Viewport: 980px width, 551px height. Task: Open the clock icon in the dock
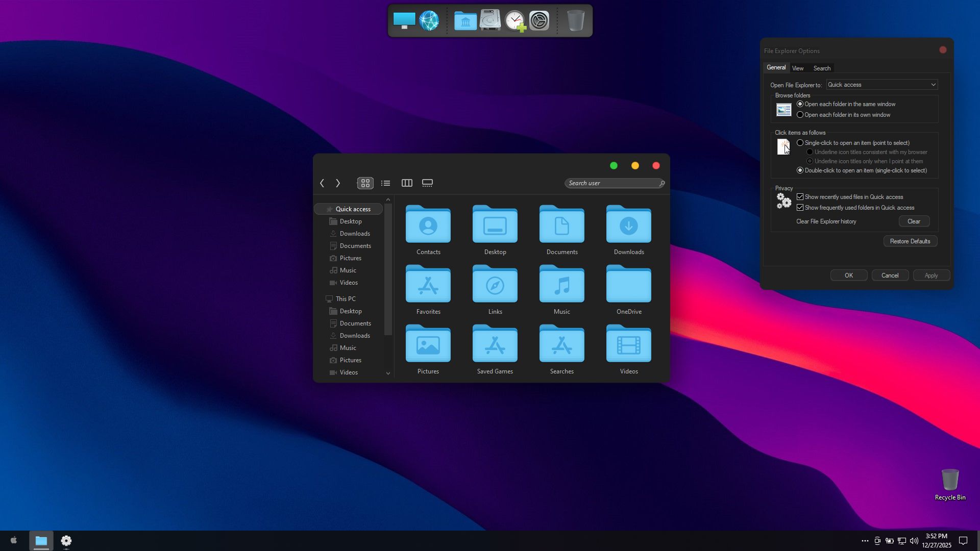point(514,21)
